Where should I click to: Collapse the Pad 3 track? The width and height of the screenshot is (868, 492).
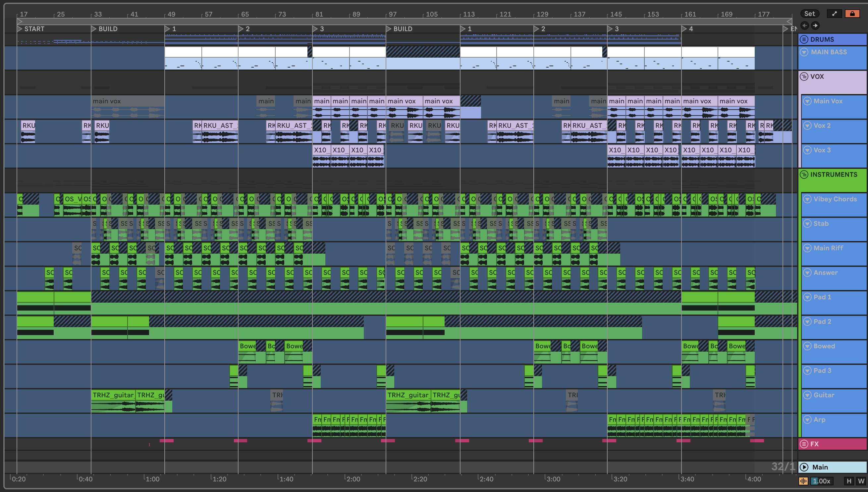(x=807, y=371)
